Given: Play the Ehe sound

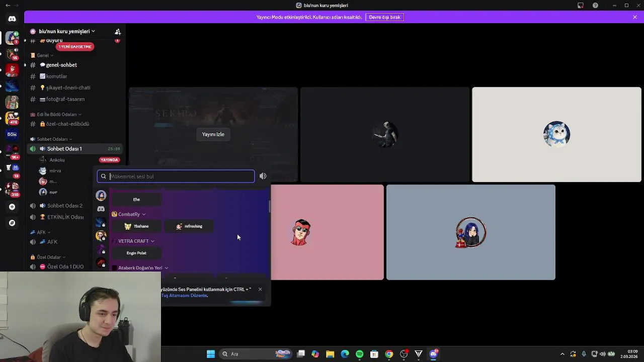Looking at the screenshot, I should coord(136,200).
